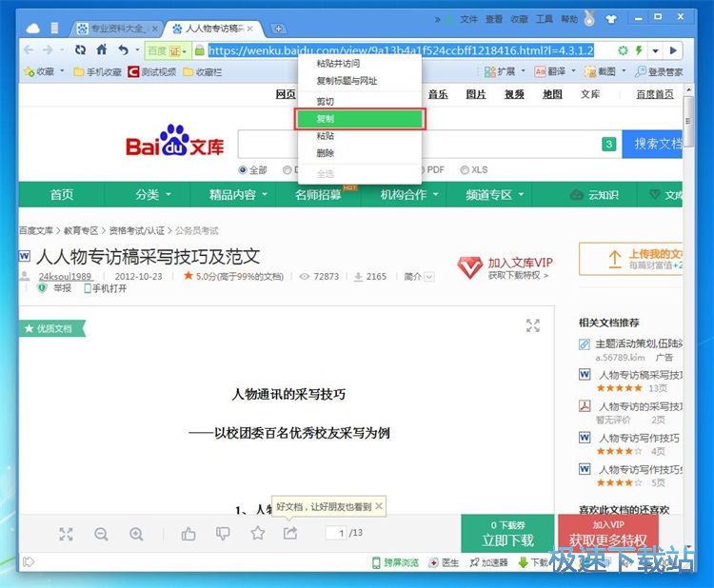Choose 粘贴 in the context menu
This screenshot has height=588, width=714.
pos(360,136)
